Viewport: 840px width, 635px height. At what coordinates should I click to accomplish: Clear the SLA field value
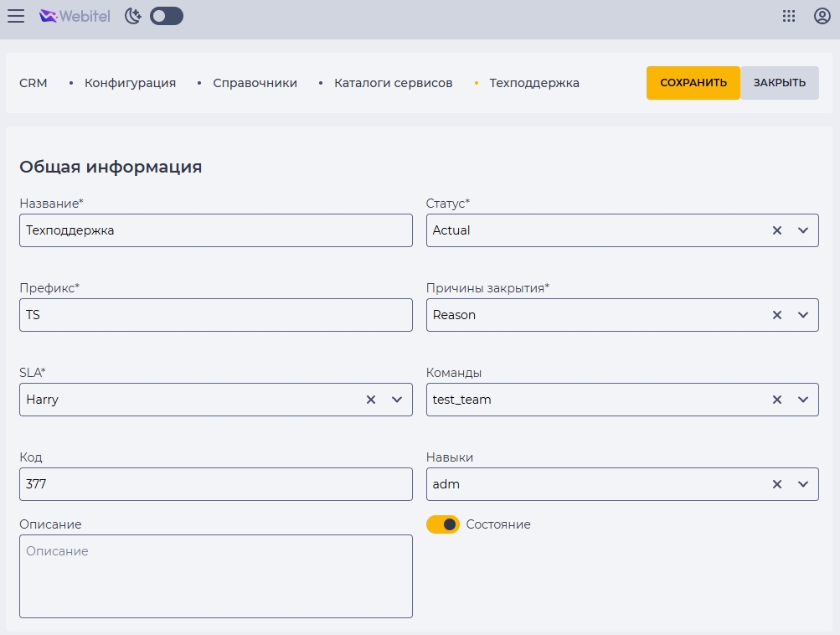pos(371,400)
